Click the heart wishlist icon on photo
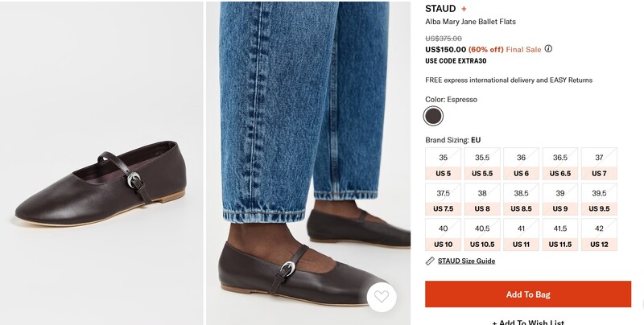Image resolution: width=644 pixels, height=325 pixels. click(382, 297)
